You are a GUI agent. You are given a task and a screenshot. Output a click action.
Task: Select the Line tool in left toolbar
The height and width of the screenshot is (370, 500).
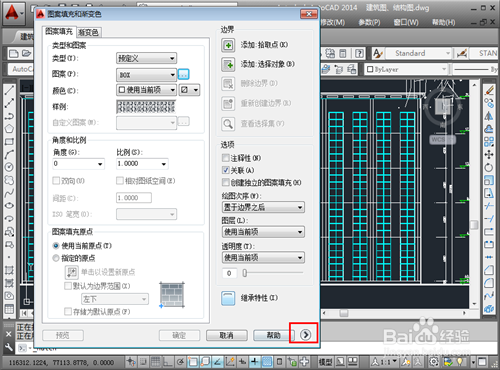(x=9, y=90)
